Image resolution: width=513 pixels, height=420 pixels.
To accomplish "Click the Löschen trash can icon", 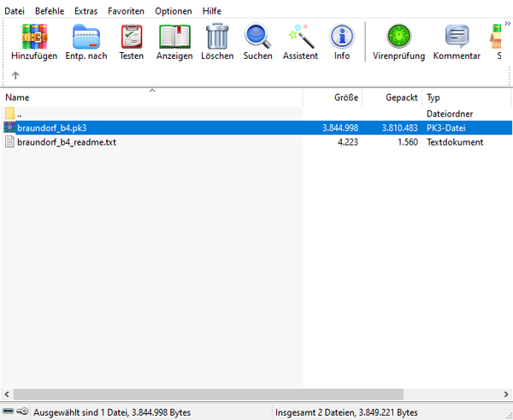I will (x=217, y=36).
